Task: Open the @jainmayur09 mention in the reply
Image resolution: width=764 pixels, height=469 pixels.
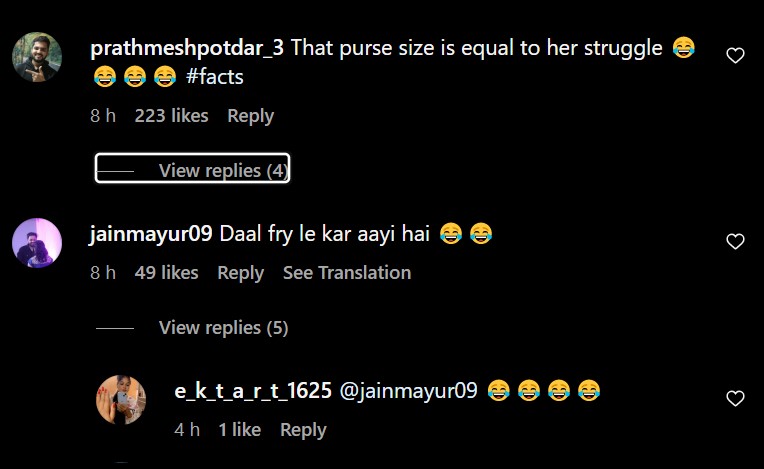Action: pyautogui.click(x=408, y=391)
